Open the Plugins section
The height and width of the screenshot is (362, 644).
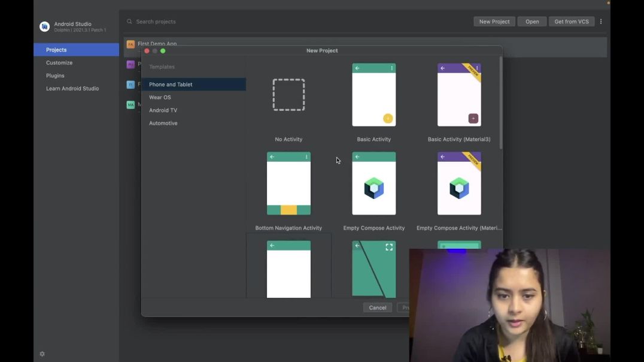(x=55, y=75)
